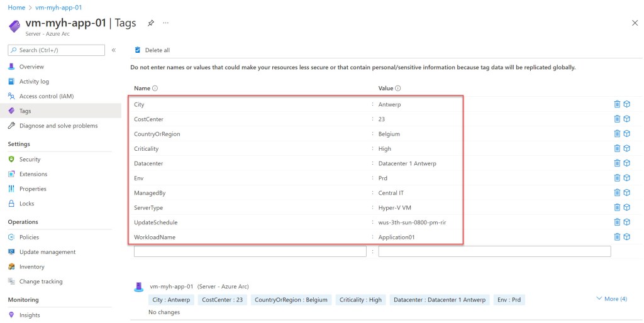Screen dimensions: 644x323
Task: Delete the City tag using trash icon
Action: (617, 104)
